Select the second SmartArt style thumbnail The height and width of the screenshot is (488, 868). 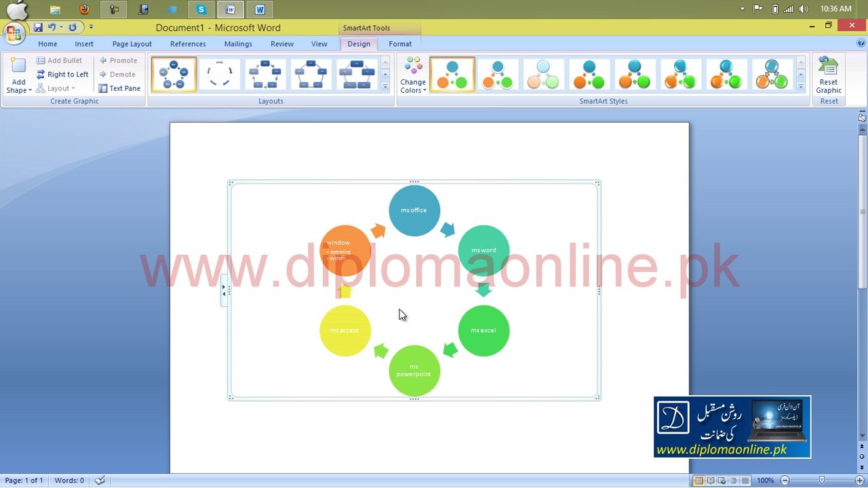click(498, 74)
